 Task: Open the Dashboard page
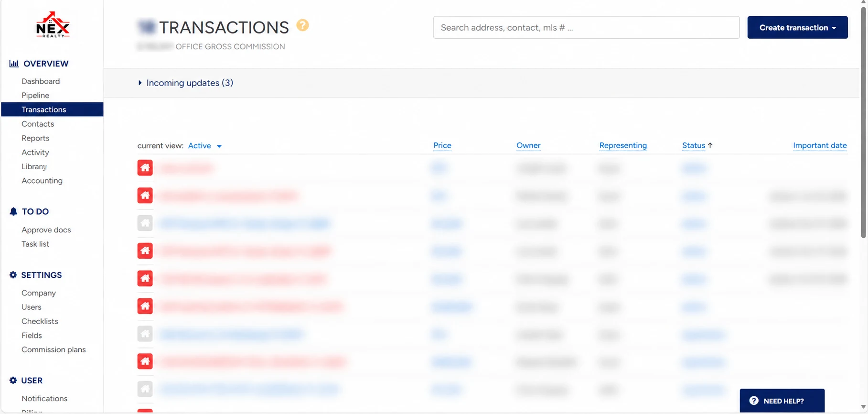pyautogui.click(x=41, y=81)
